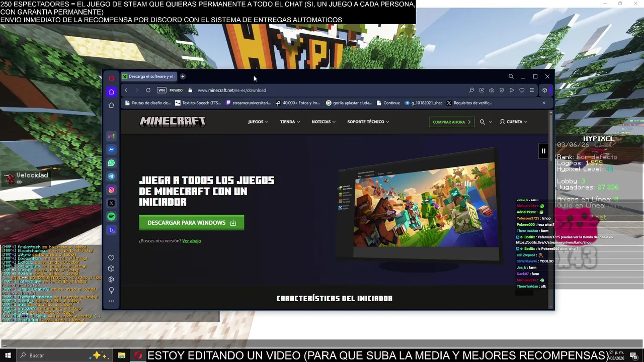Image resolution: width=644 pixels, height=362 pixels.
Task: Show more bookmarks overflow chevron
Action: (544, 103)
